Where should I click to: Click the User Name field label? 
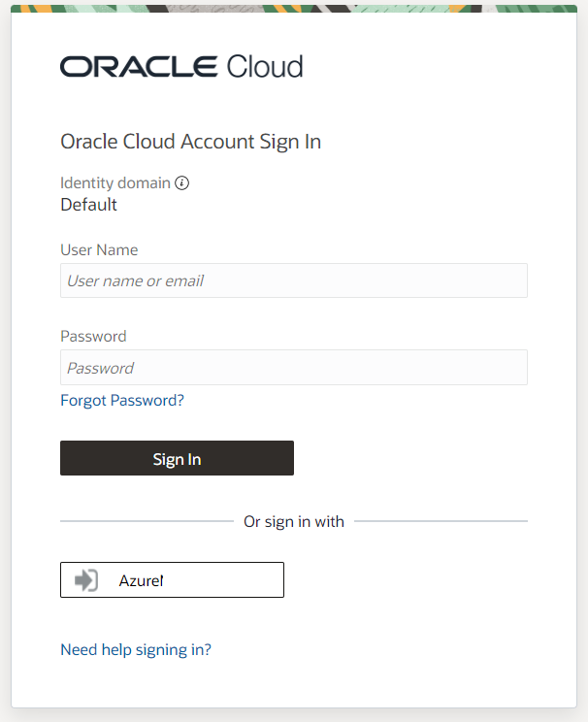pyautogui.click(x=99, y=249)
